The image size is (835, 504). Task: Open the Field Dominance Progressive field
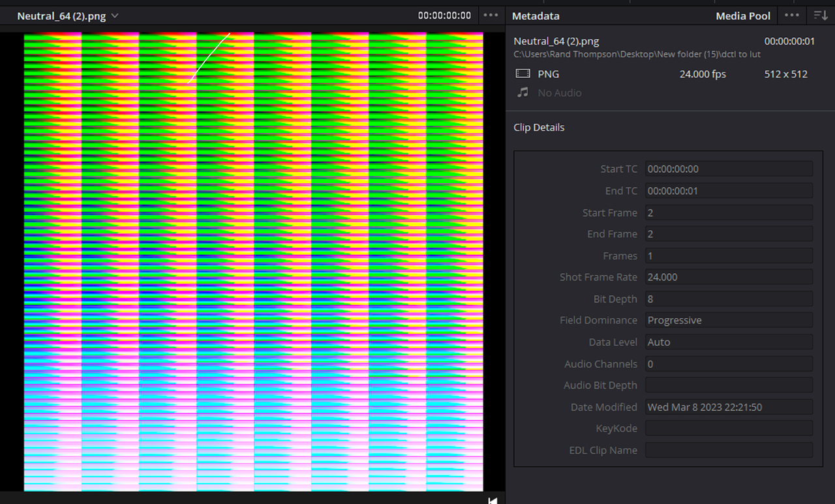729,320
